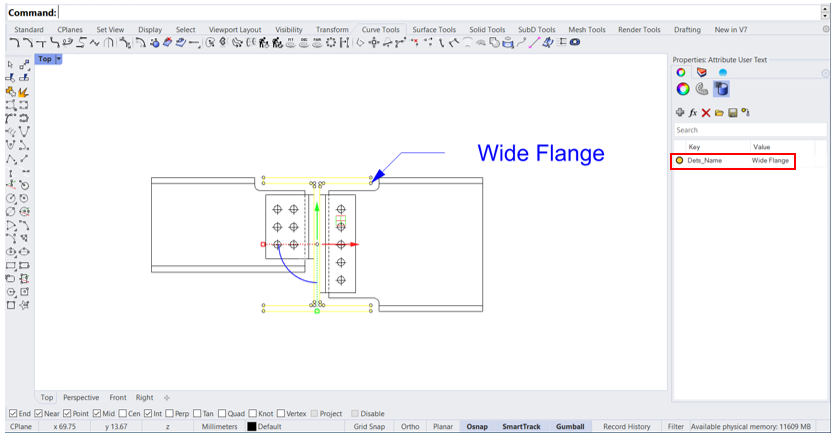Open the CPlane coordinate selector in status bar
This screenshot has width=836, height=439.
coord(21,427)
